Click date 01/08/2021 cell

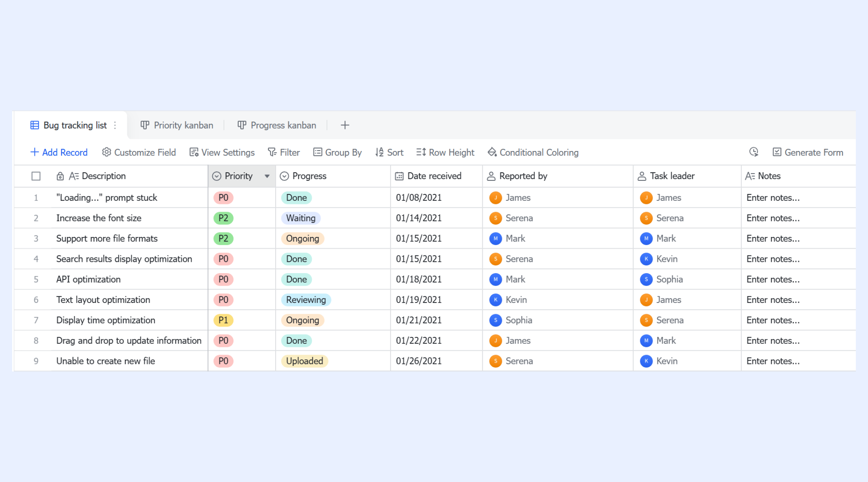[436, 198]
